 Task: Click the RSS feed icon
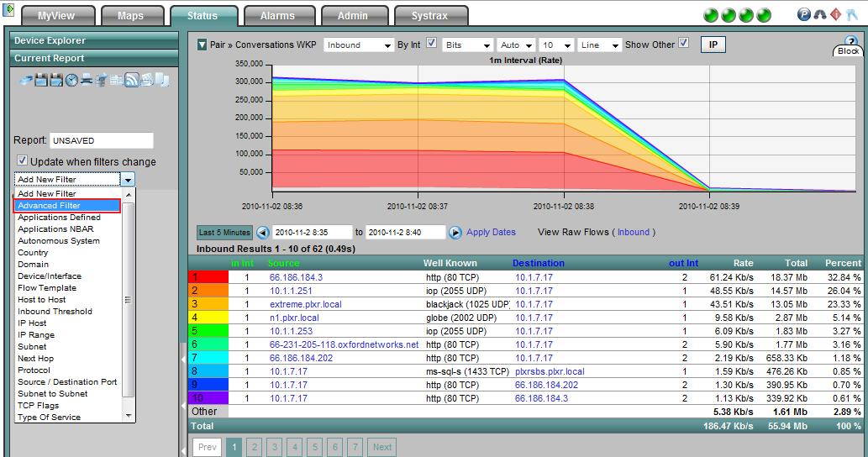click(x=132, y=81)
